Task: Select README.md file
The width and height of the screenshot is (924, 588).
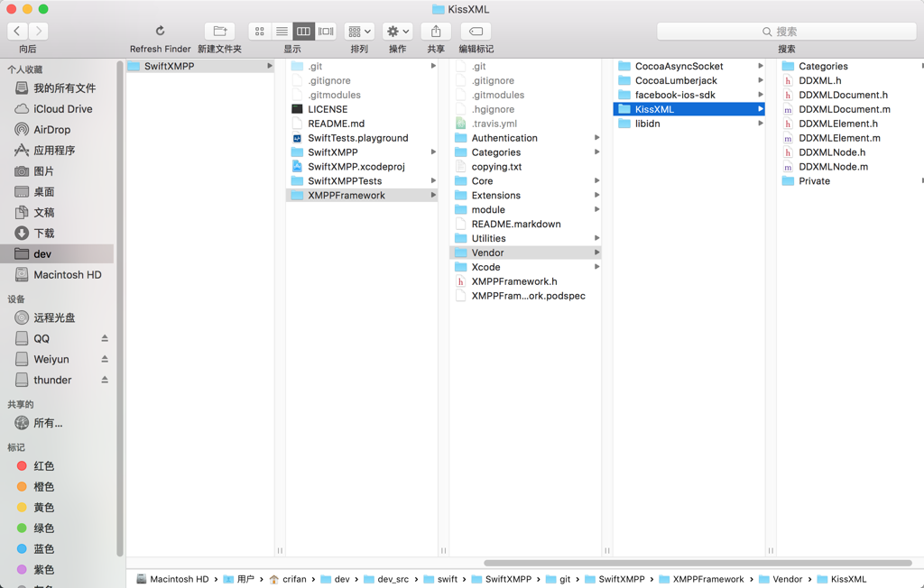Action: (362, 124)
